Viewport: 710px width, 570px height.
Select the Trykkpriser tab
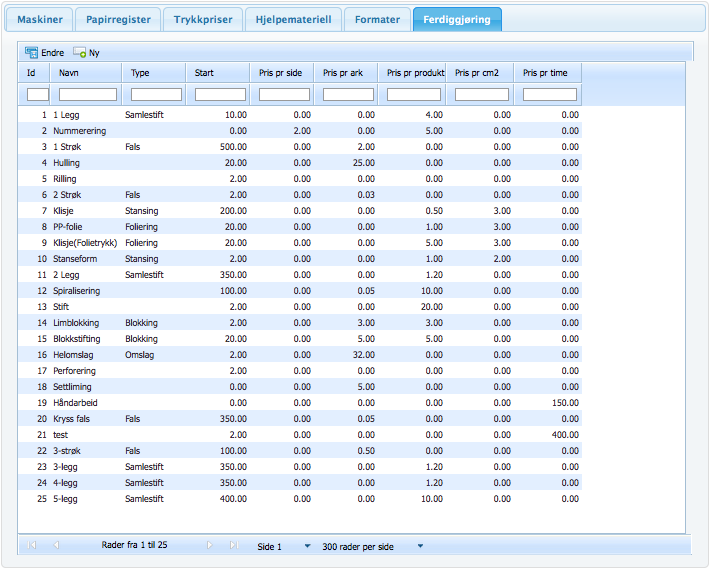click(x=203, y=19)
